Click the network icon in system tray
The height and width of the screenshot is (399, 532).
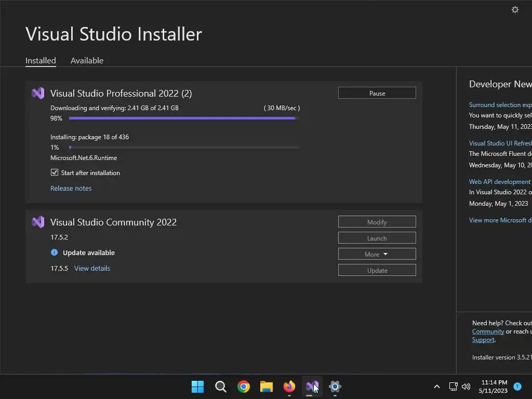[x=453, y=387]
